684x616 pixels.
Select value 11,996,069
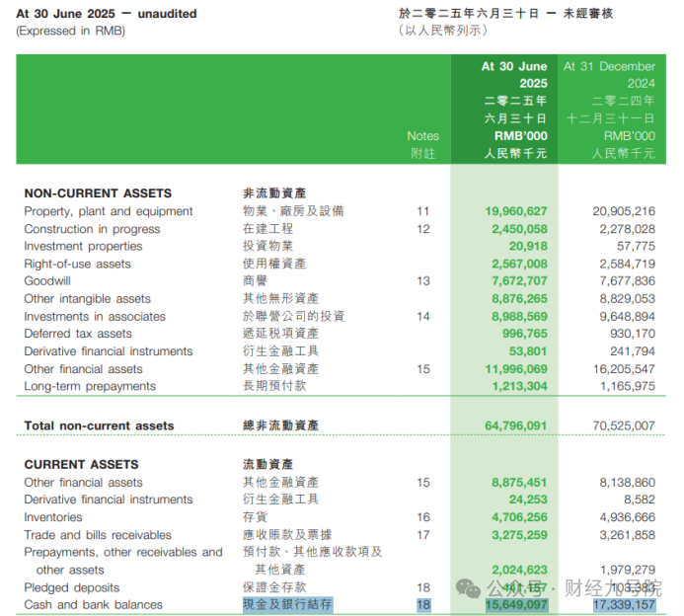pyautogui.click(x=516, y=369)
